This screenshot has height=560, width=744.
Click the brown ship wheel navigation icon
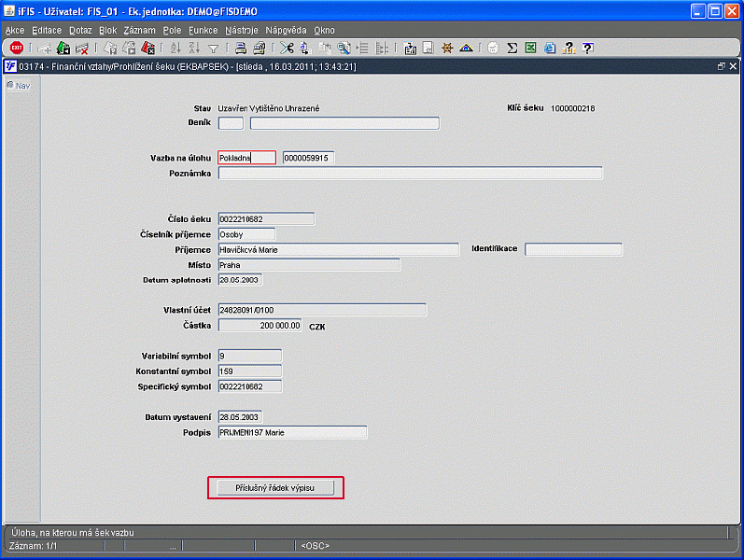447,48
